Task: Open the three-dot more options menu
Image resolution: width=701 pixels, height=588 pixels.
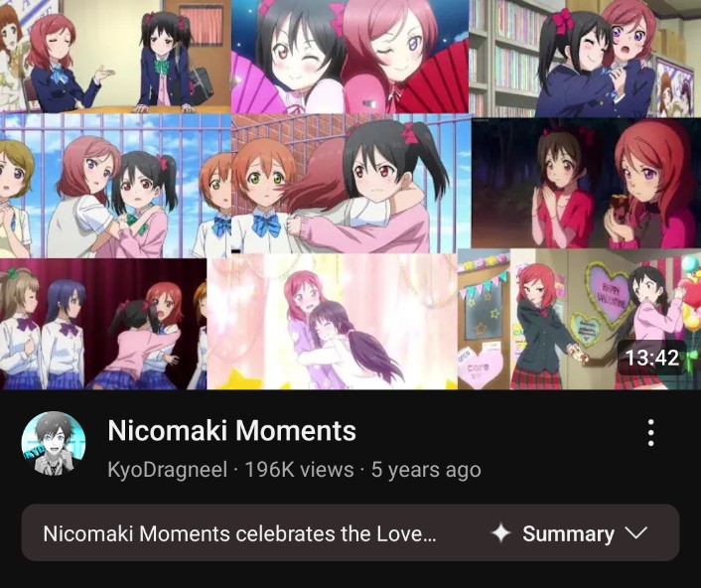Action: coord(651,432)
